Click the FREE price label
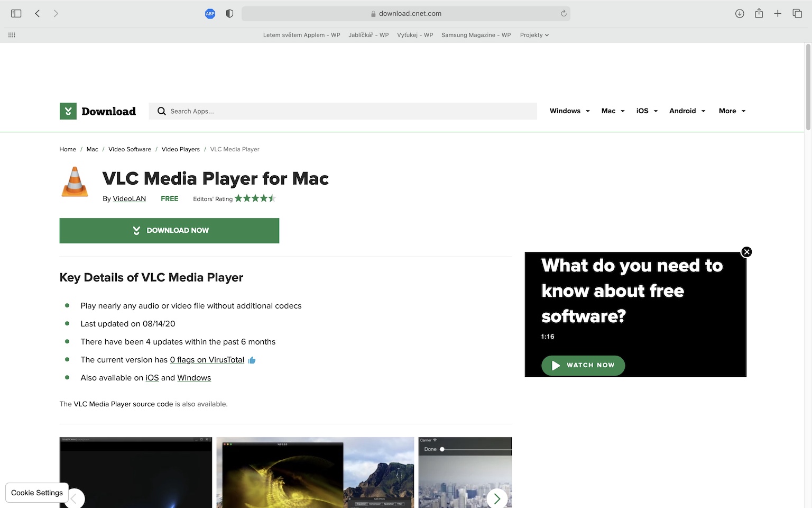812x508 pixels. pyautogui.click(x=169, y=199)
